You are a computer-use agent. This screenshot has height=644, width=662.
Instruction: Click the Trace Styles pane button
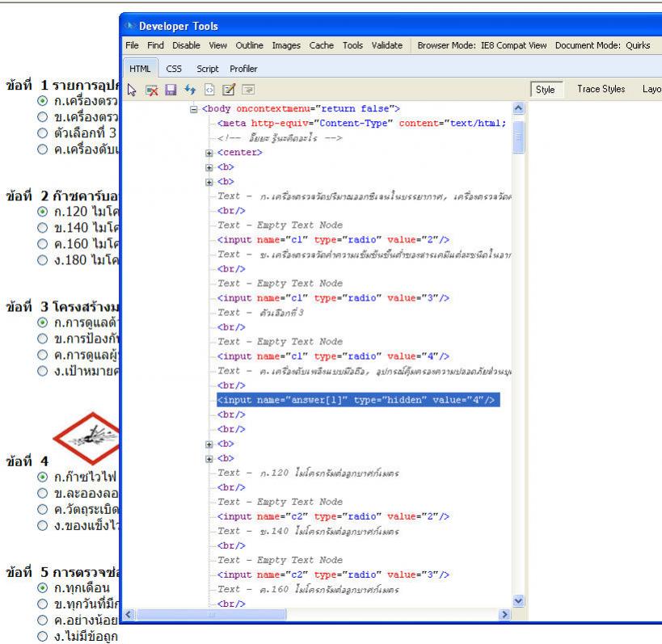[601, 89]
